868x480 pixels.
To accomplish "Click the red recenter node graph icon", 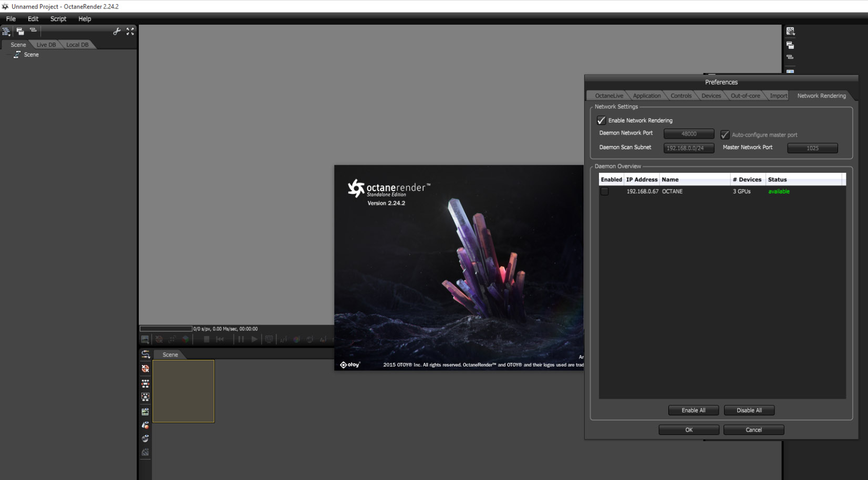I will tap(146, 369).
